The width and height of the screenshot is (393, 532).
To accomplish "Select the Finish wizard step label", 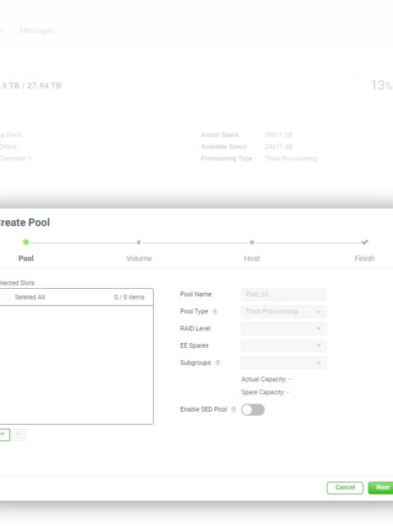I will pos(365,258).
